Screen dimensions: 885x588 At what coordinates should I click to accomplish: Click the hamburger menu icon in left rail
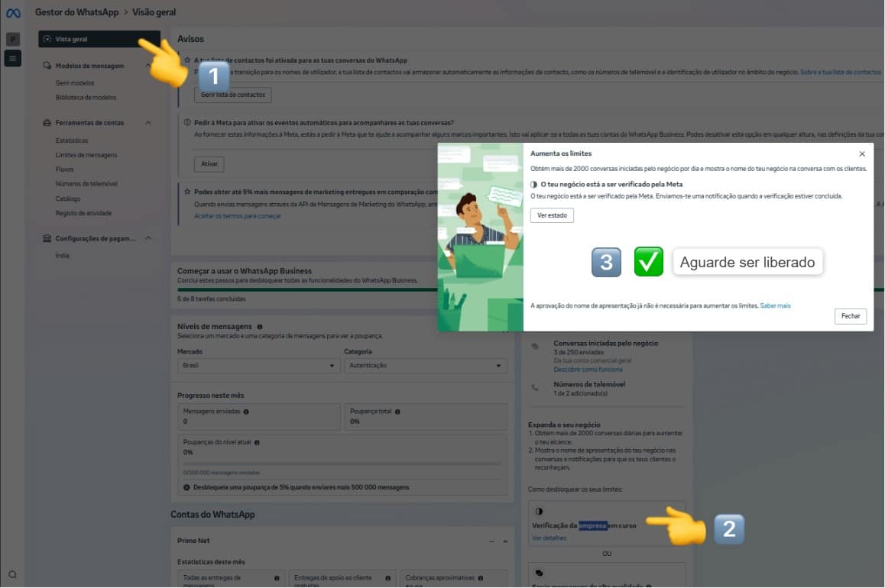coord(12,58)
